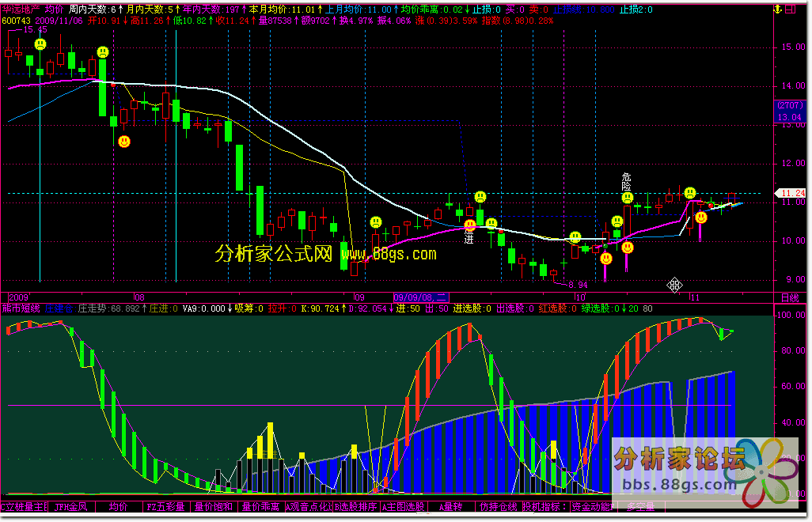812x522 pixels.
Task: Click the 8.94 low price annotation
Action: click(578, 285)
